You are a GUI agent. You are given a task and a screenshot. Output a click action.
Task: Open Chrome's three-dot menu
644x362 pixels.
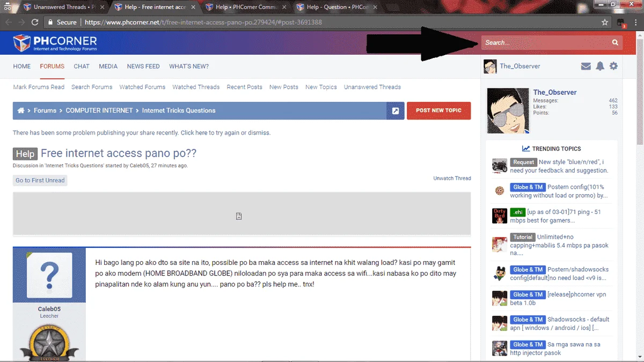pyautogui.click(x=636, y=23)
